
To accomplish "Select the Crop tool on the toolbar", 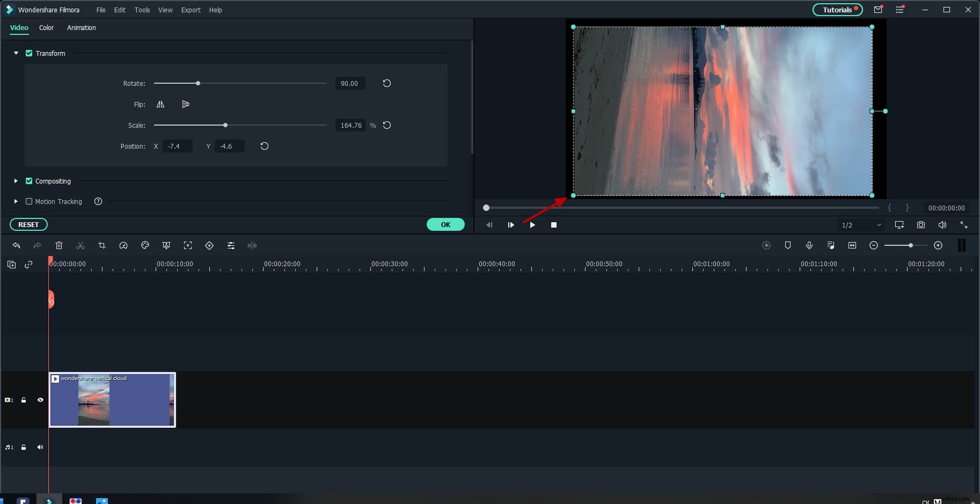I will point(102,245).
